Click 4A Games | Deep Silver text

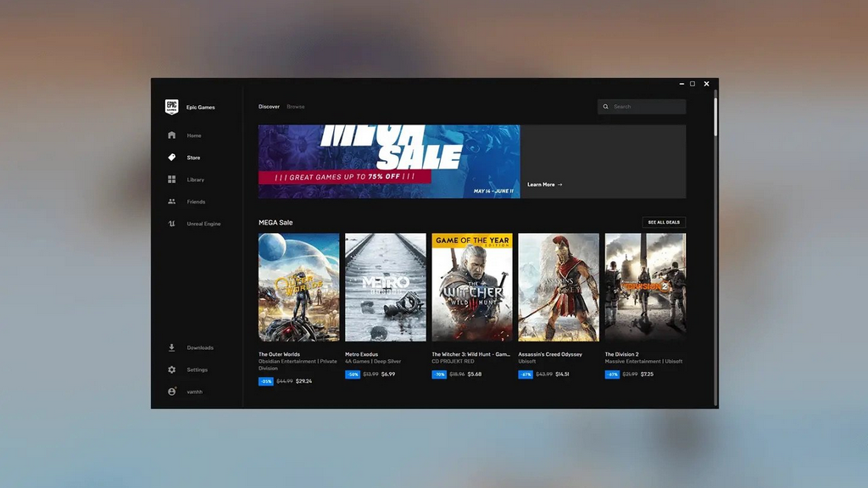(x=373, y=361)
